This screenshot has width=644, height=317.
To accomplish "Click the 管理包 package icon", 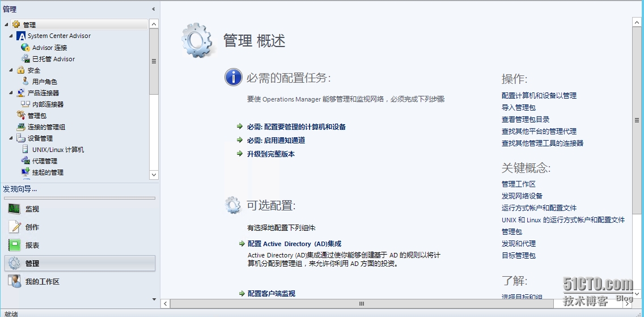I will pos(21,115).
